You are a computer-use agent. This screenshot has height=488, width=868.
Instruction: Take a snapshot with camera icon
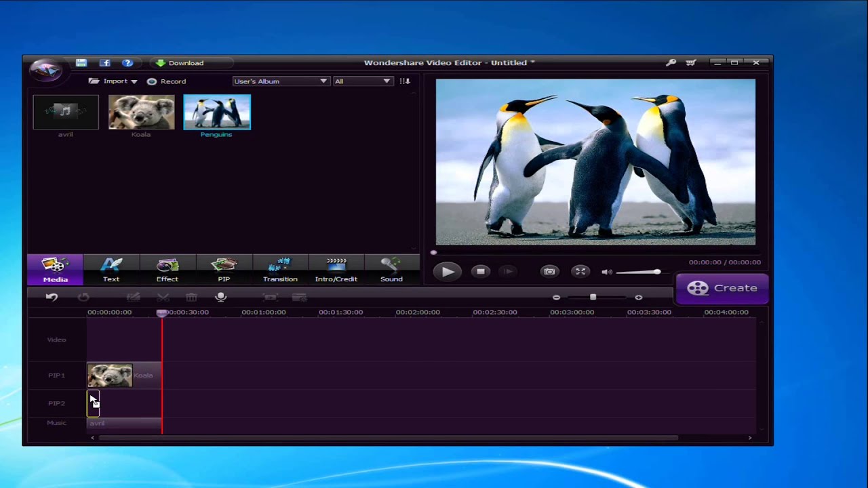pos(549,272)
